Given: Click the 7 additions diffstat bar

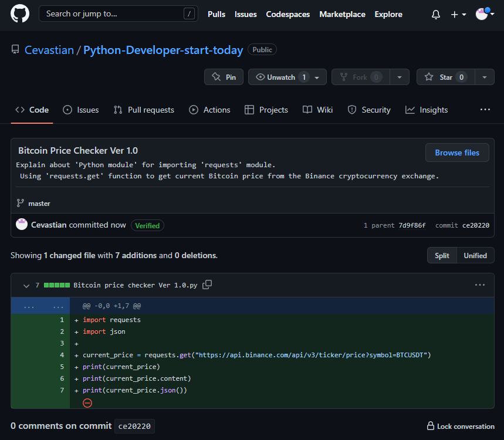Looking at the screenshot, I should tap(57, 285).
